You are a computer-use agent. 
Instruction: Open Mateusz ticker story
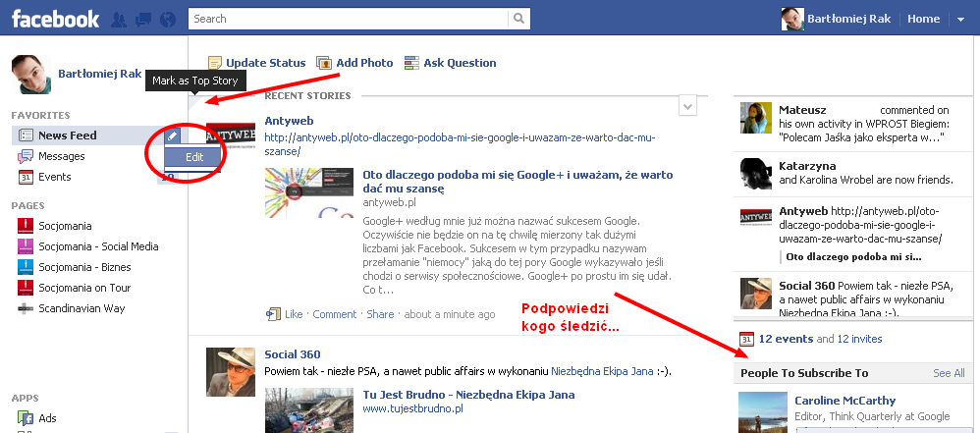pyautogui.click(x=853, y=124)
